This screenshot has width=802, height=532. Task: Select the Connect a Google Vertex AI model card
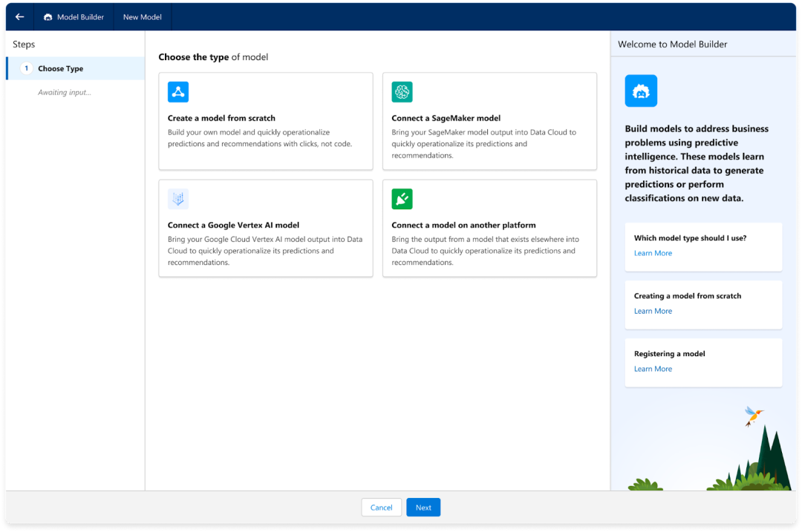pyautogui.click(x=265, y=228)
